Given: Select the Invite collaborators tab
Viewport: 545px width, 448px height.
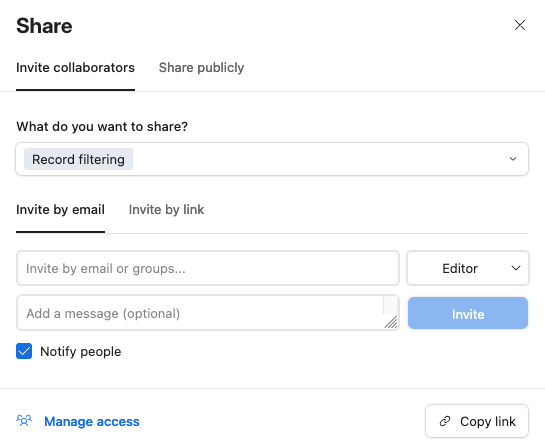Looking at the screenshot, I should 75,67.
